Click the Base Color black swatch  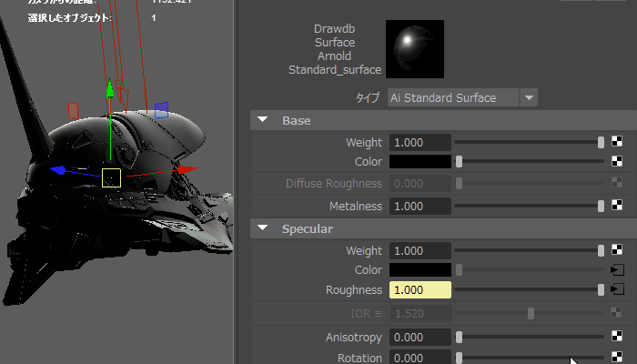(420, 161)
